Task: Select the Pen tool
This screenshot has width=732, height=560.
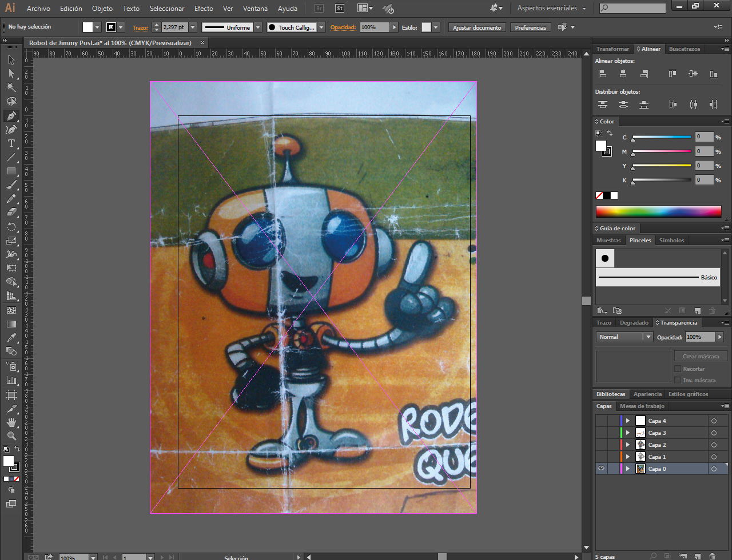Action: tap(11, 115)
